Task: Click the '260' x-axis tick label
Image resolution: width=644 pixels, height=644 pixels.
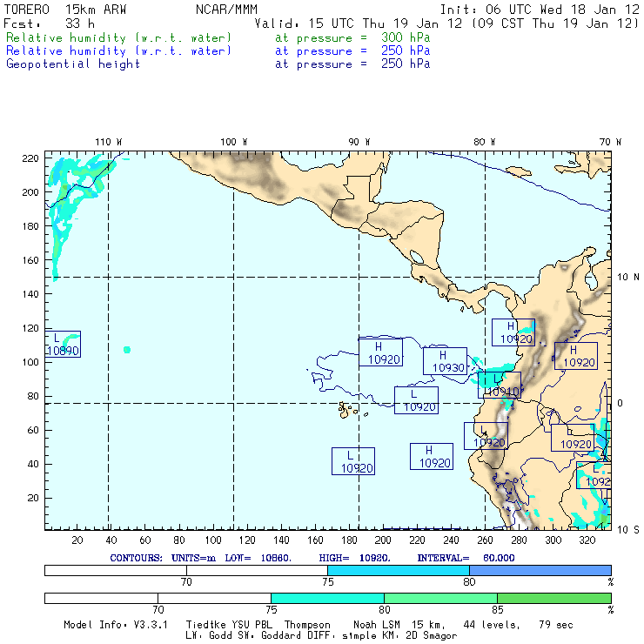Action: [x=485, y=540]
